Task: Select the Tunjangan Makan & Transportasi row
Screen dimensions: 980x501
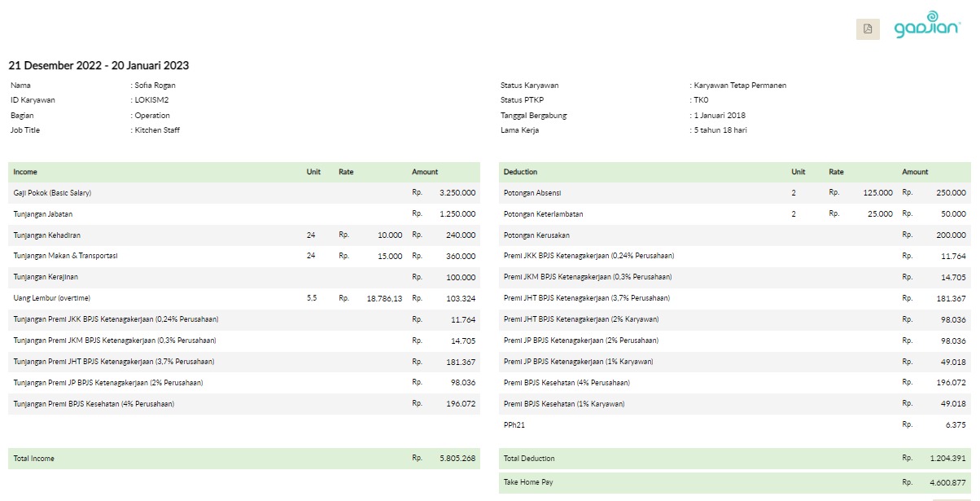Action: click(243, 257)
